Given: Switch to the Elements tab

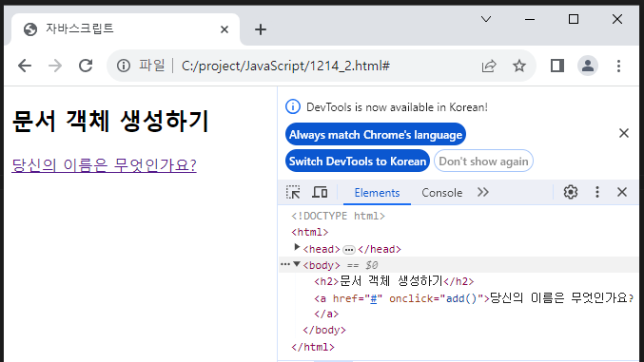Looking at the screenshot, I should 377,193.
